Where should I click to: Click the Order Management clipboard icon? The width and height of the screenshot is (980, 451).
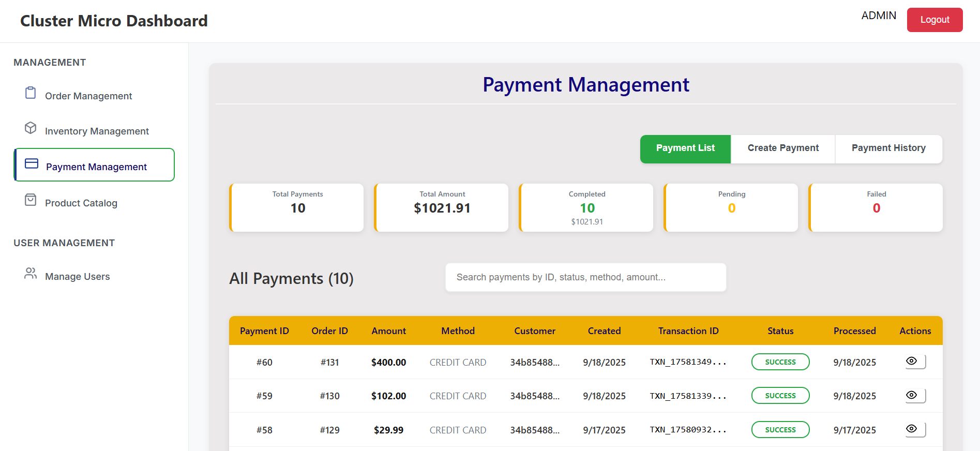tap(31, 93)
